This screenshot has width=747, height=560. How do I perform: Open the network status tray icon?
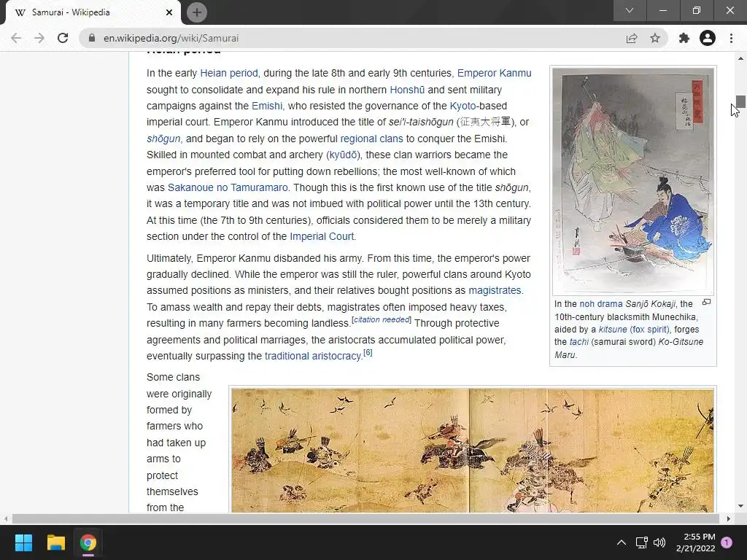click(641, 542)
